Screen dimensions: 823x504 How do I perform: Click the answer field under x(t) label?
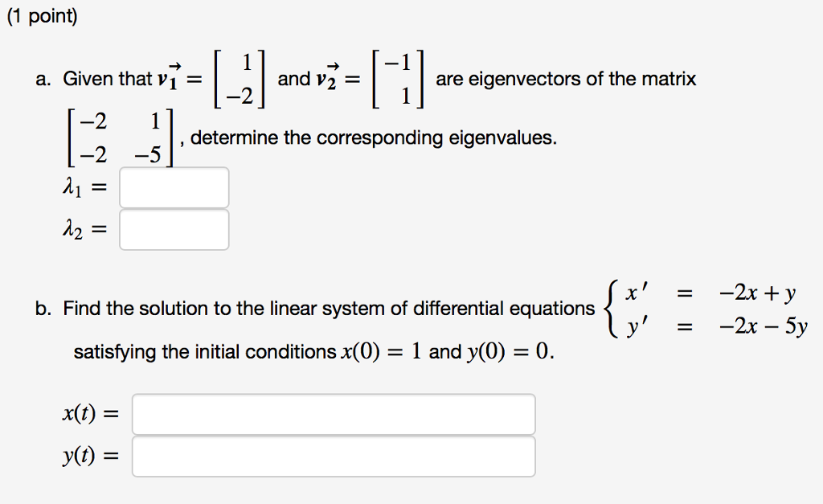point(334,413)
